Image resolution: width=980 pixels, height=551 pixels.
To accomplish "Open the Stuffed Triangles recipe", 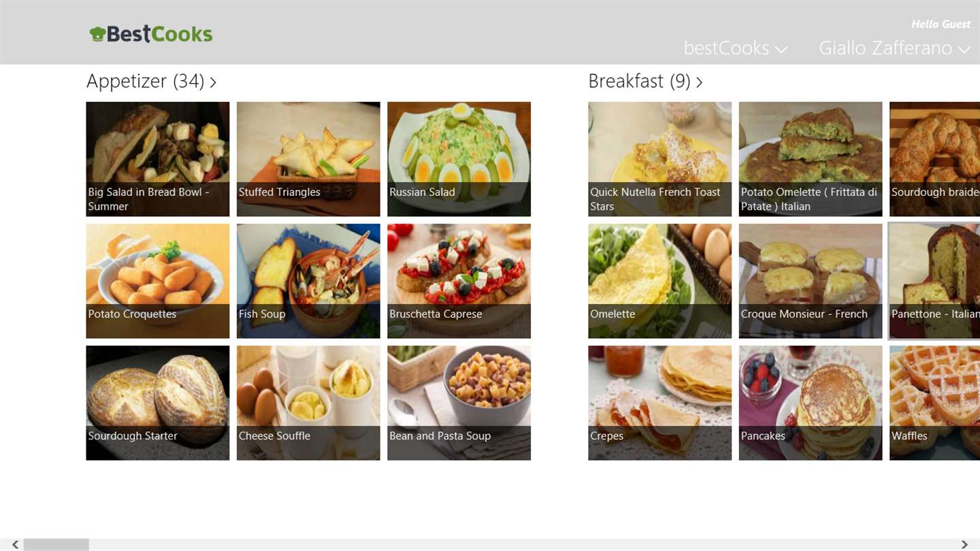I will tap(308, 159).
